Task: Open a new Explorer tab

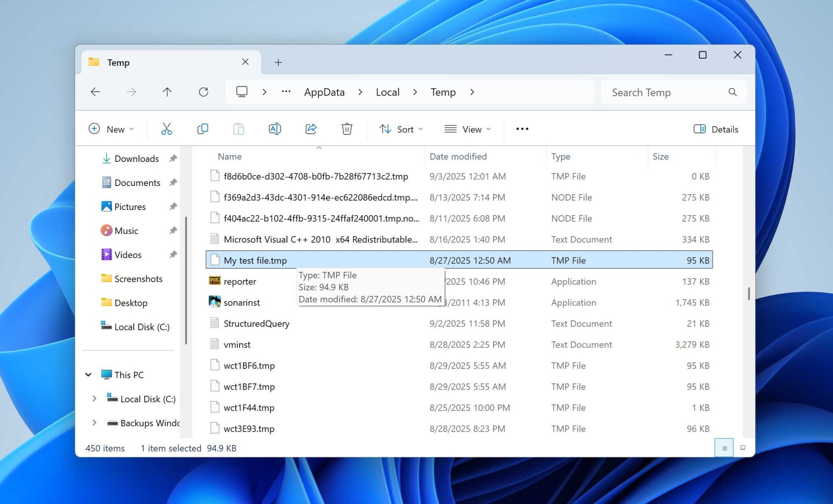Action: (x=278, y=62)
